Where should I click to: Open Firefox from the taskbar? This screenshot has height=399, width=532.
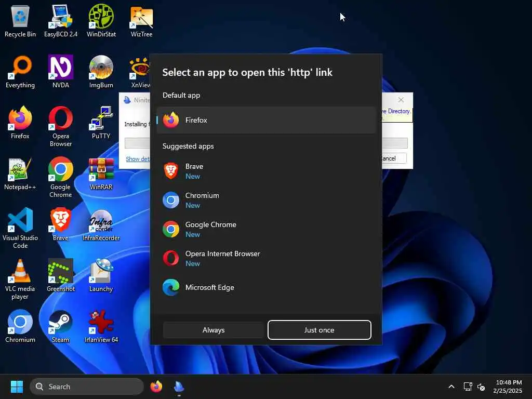point(156,387)
